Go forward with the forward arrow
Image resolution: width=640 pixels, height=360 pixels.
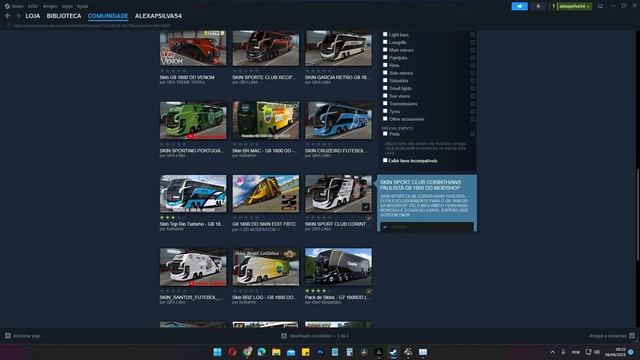tap(18, 16)
